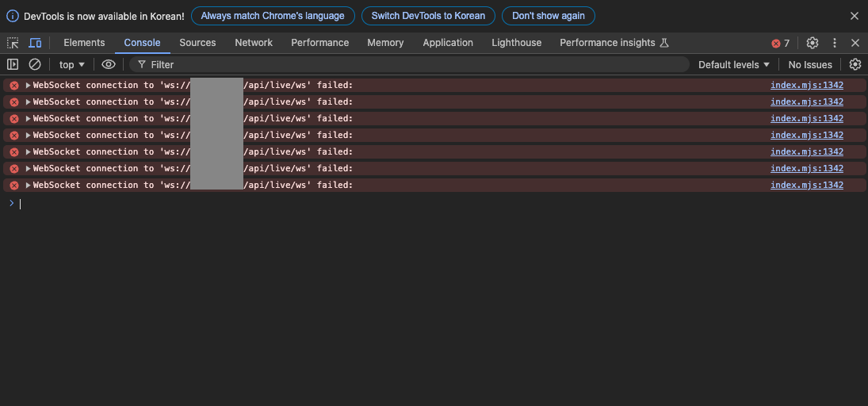This screenshot has height=406, width=868.
Task: Activate the inspect element picker icon
Action: (x=13, y=43)
